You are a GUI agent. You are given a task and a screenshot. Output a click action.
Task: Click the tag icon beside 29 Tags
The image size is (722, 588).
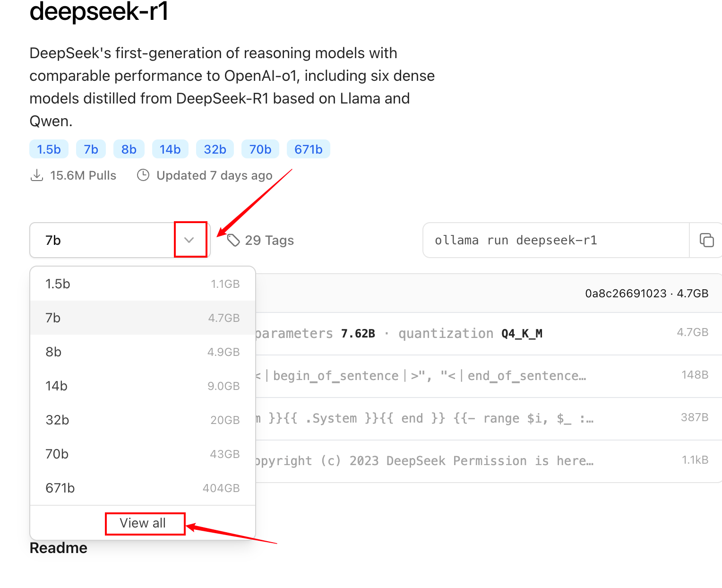coord(233,240)
